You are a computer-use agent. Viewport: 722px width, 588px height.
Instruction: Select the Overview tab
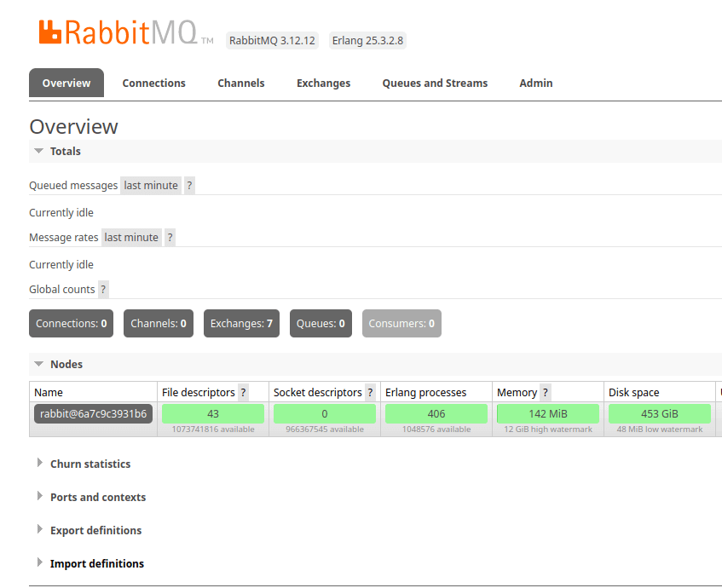66,84
